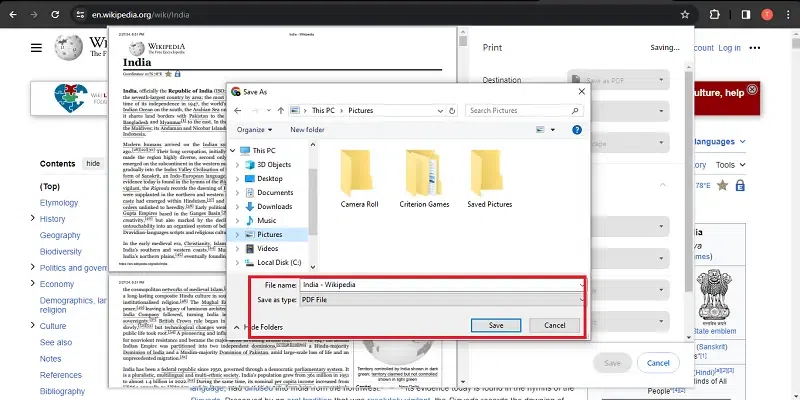Select Music in the folder tree
The width and height of the screenshot is (800, 400).
[x=266, y=220]
